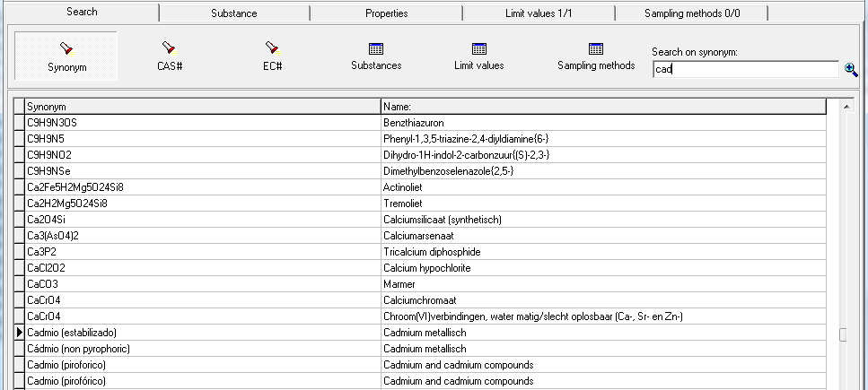Select the Cadmio (non pyrophoric) row
868x390 pixels.
202,349
